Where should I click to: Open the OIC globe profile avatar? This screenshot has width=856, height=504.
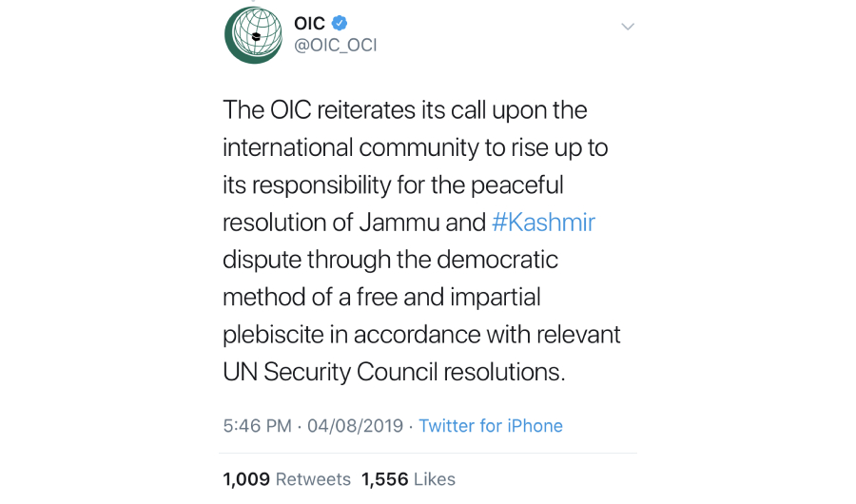[254, 35]
